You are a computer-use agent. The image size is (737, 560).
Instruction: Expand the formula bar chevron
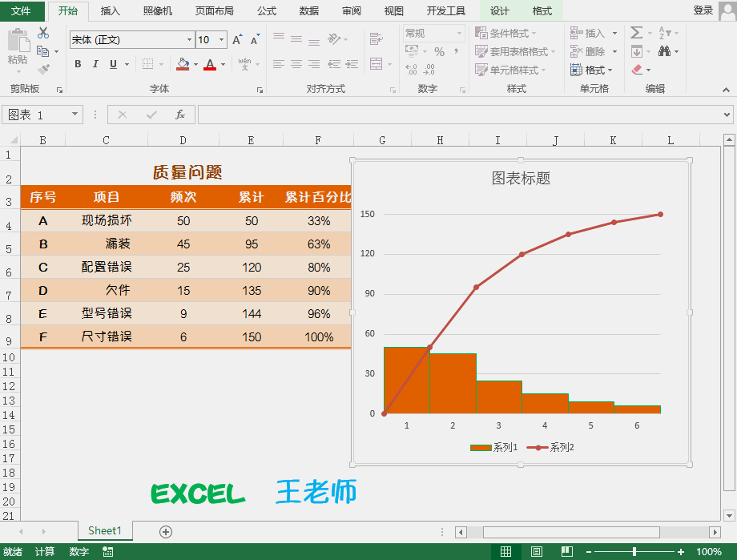[x=727, y=115]
